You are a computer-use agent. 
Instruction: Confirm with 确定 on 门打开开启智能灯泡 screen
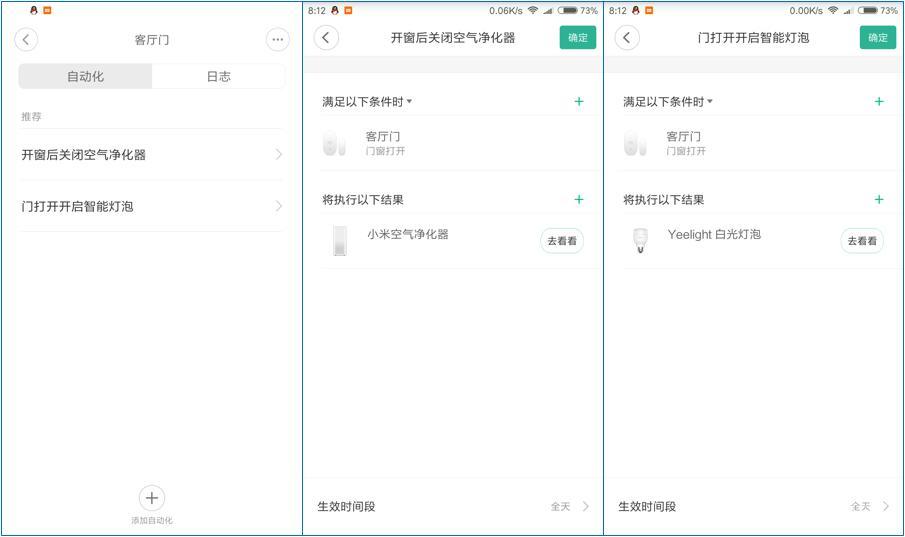coord(878,38)
